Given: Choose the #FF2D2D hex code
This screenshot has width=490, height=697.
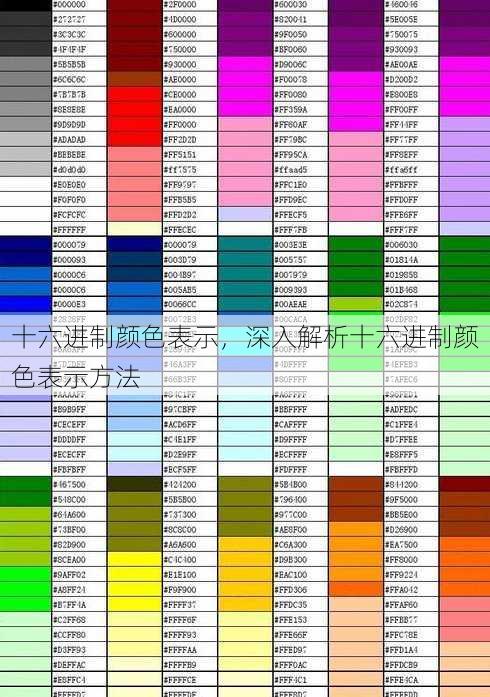Looking at the screenshot, I should 180,140.
